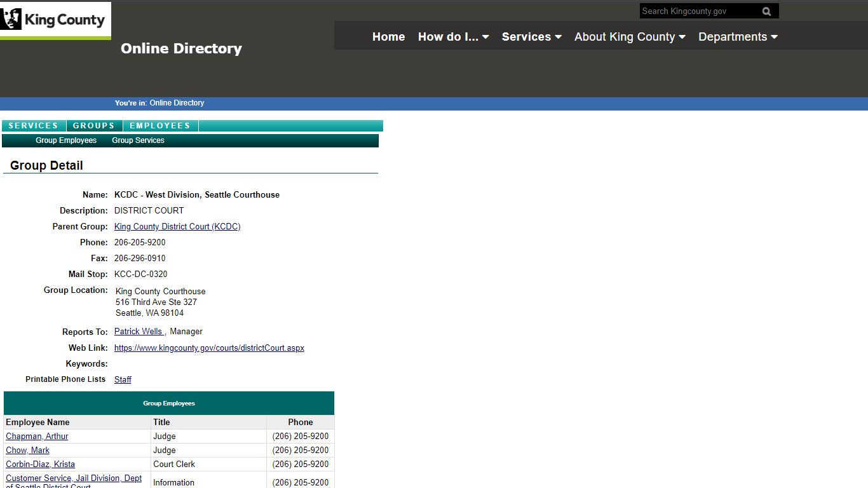
Task: Click Court Clerk title in Corbin-Diaz row
Action: point(174,464)
